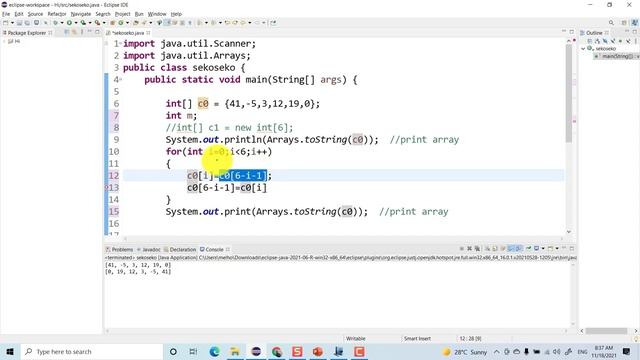
Task: Click the editor vertical scrollbar thumb
Action: click(569, 93)
